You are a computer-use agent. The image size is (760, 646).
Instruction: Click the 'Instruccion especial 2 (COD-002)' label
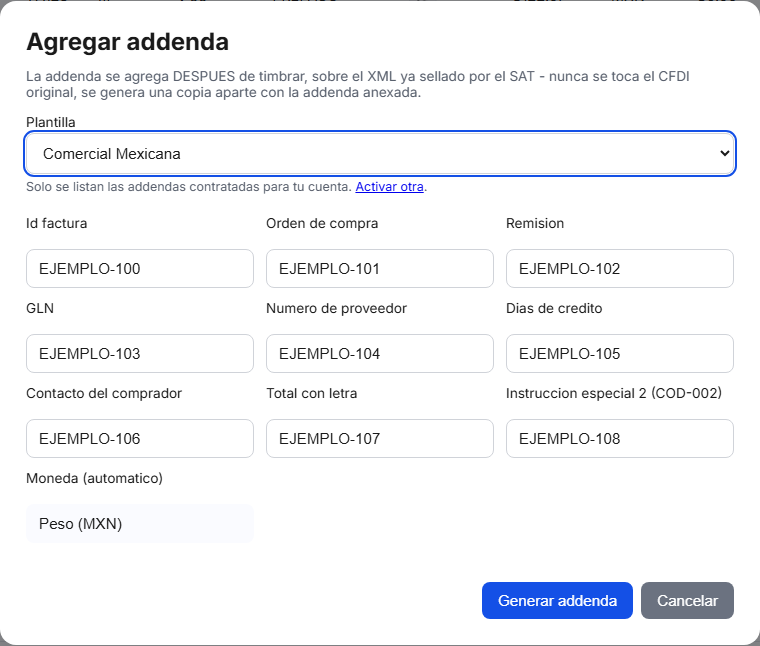click(614, 393)
